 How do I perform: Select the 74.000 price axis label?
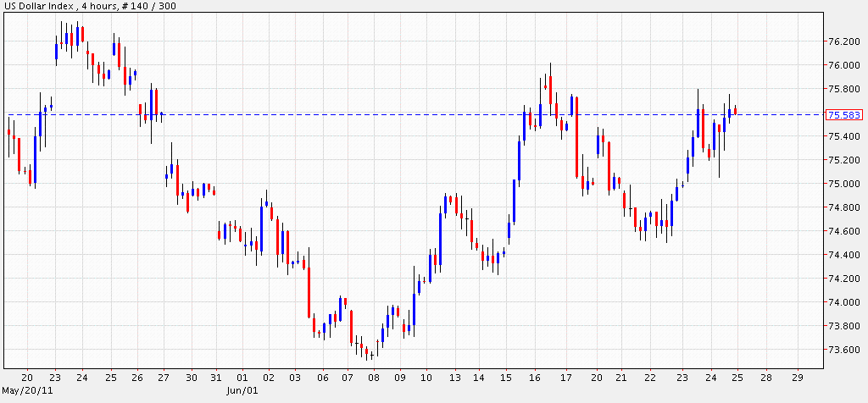843,302
